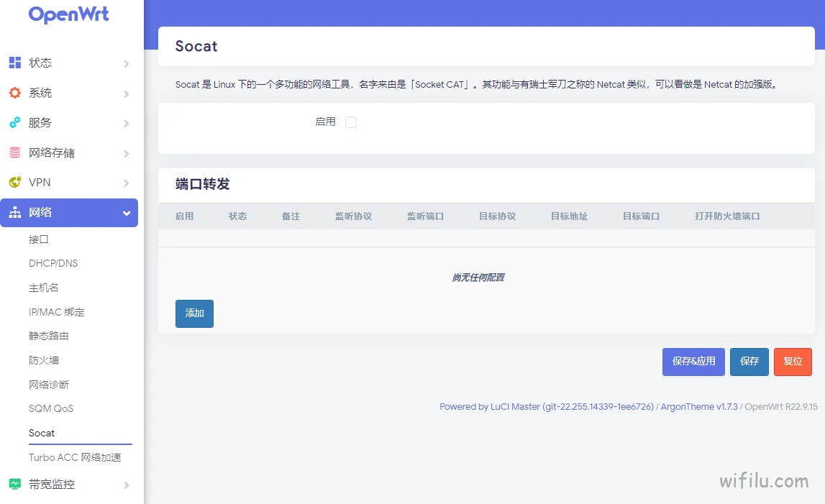Click the 服务 cogs icon in the sidebar
Image resolution: width=825 pixels, height=504 pixels.
coord(14,122)
